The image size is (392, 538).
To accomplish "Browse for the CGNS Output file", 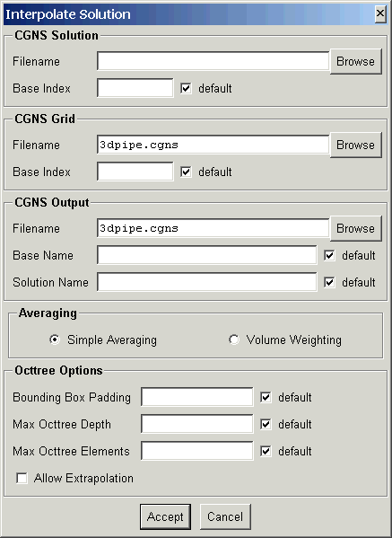I will [x=356, y=228].
